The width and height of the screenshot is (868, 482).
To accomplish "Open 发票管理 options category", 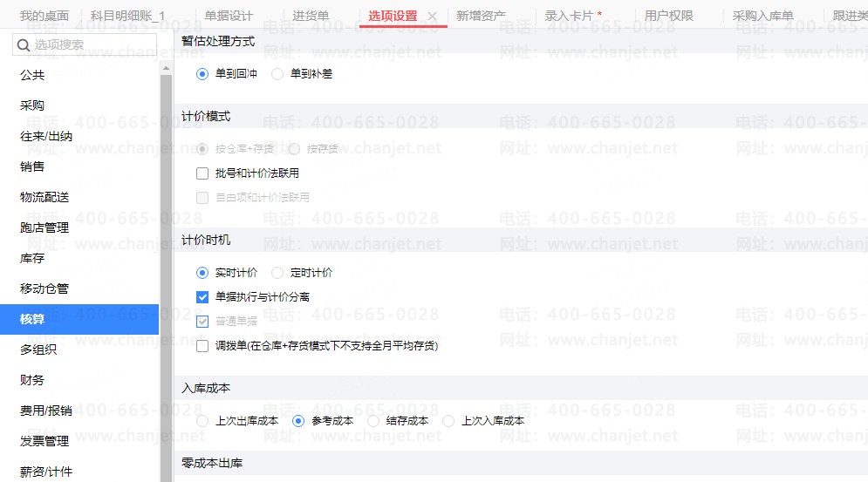I will click(x=44, y=441).
